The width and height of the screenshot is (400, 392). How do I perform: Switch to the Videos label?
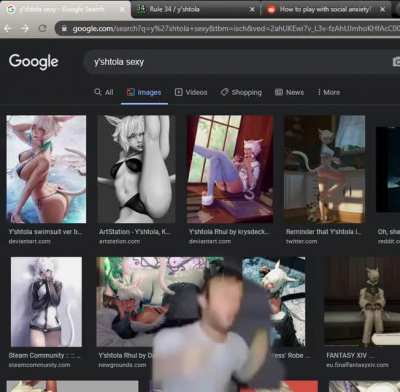click(x=196, y=92)
